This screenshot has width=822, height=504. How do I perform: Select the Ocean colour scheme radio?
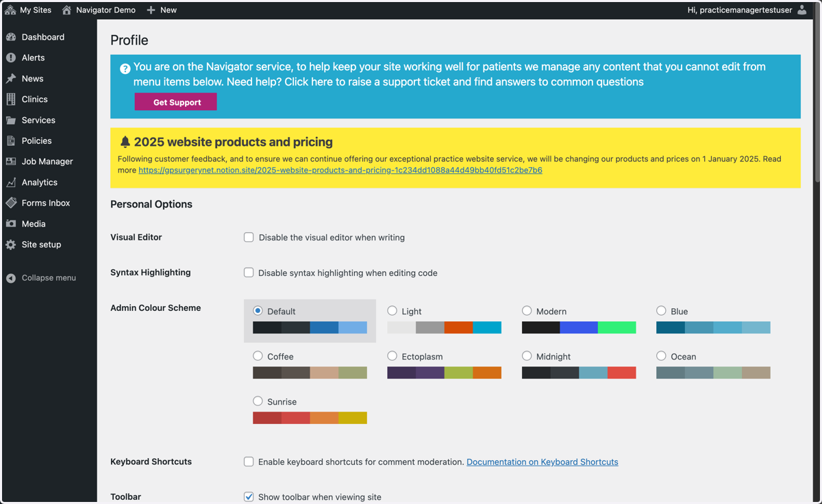(x=661, y=356)
